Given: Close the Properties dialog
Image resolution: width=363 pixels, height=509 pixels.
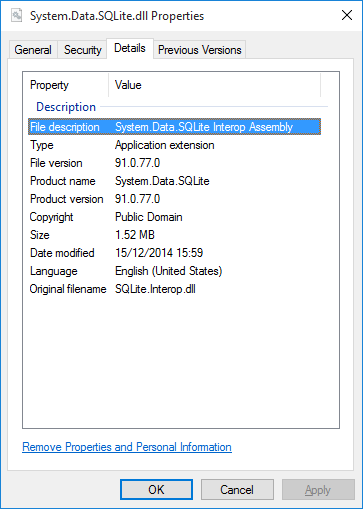Looking at the screenshot, I should click(x=347, y=15).
